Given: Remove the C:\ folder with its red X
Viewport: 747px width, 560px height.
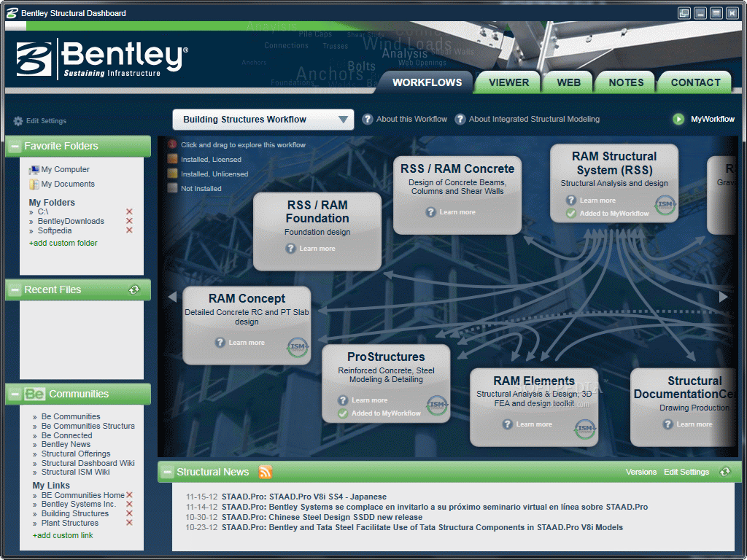Looking at the screenshot, I should click(x=129, y=211).
